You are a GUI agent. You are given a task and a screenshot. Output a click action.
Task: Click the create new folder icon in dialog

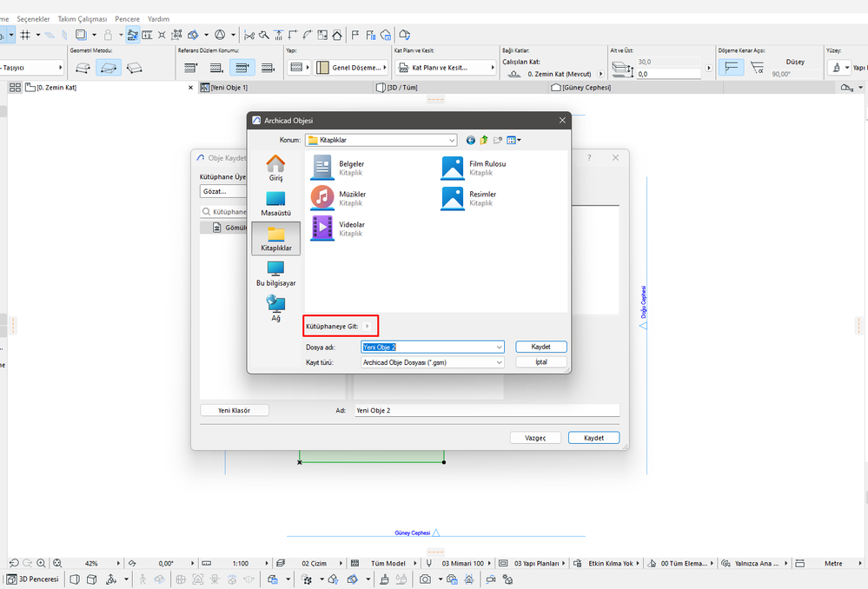click(x=498, y=140)
